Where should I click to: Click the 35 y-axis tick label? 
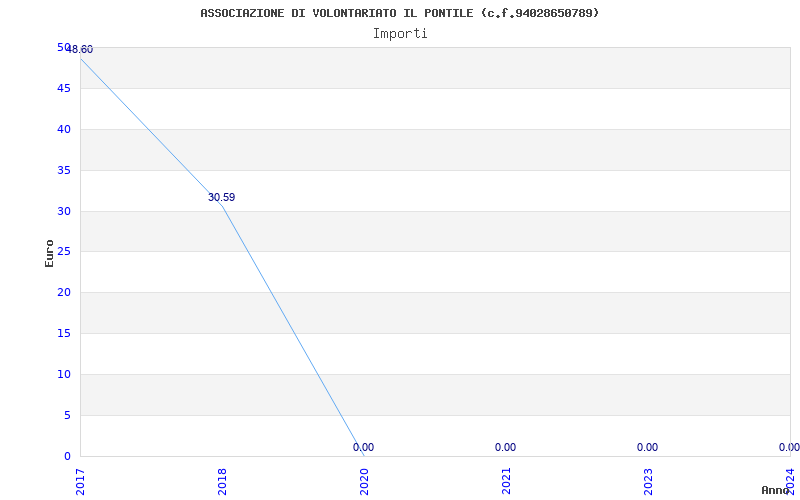pos(64,170)
